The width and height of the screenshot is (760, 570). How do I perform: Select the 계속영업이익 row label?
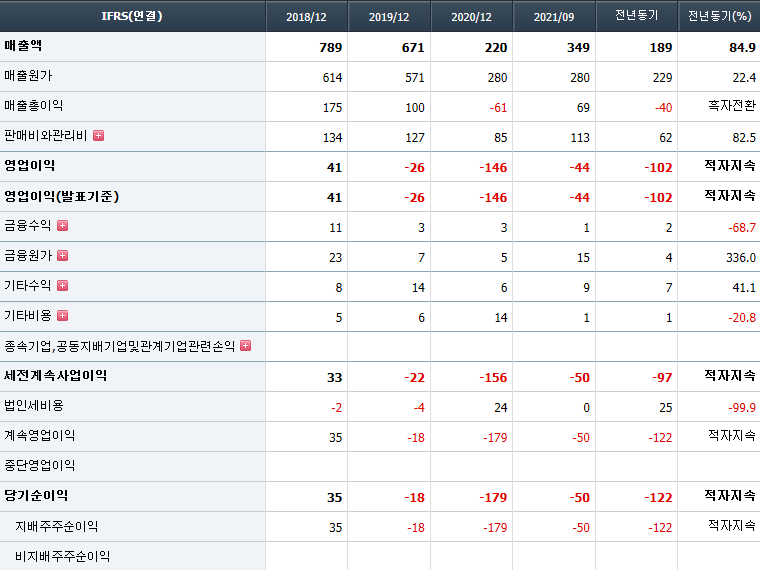click(x=39, y=436)
